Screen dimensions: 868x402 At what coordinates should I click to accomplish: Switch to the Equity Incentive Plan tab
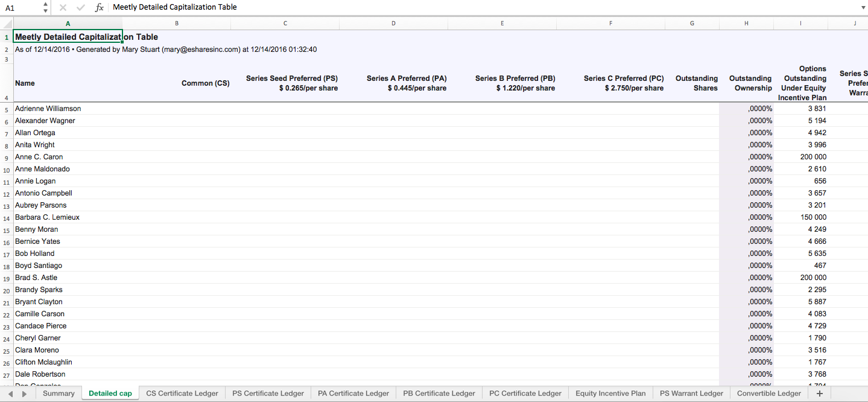pyautogui.click(x=610, y=394)
